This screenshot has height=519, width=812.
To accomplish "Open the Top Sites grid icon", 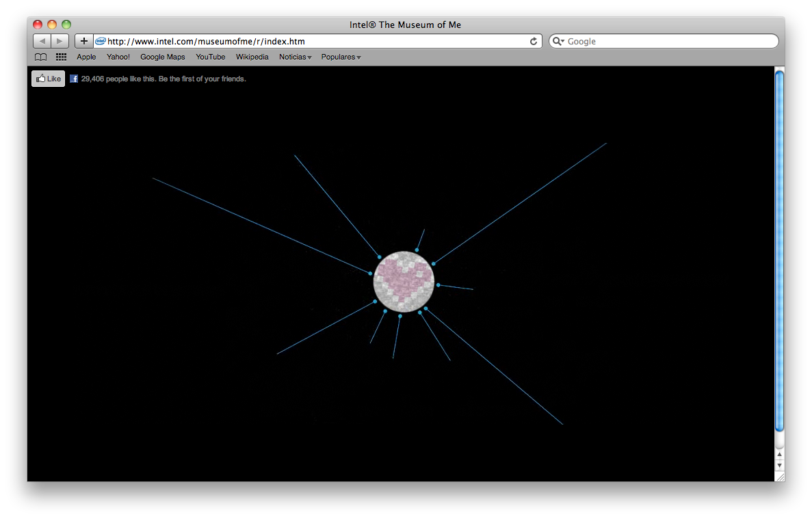I will click(x=61, y=57).
